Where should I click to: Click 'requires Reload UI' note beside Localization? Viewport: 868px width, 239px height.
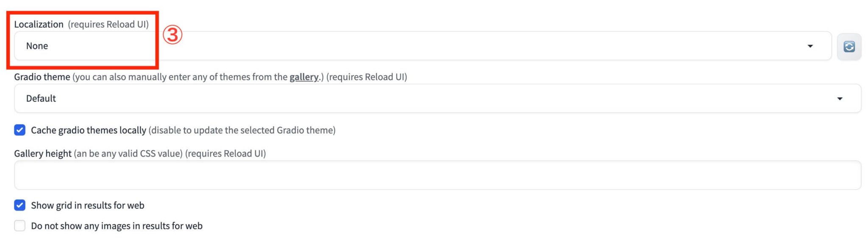(x=108, y=24)
